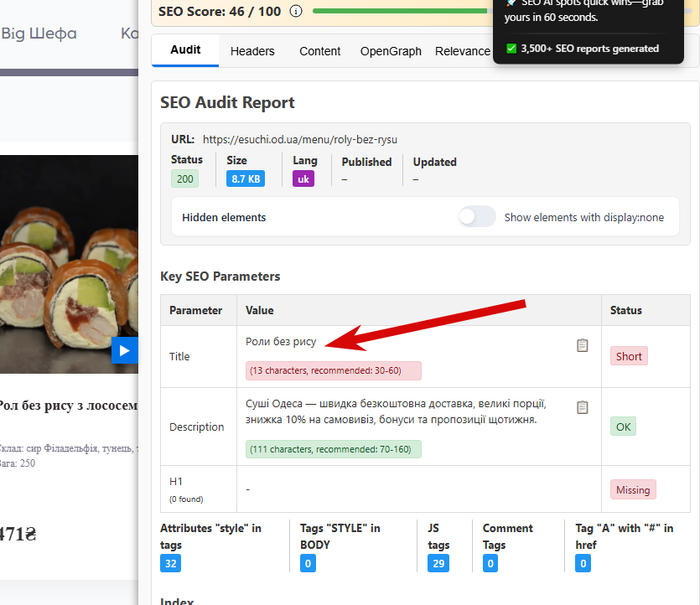Screen dimensions: 700x605
Task: Select the OpenGraph tab
Action: coord(391,51)
